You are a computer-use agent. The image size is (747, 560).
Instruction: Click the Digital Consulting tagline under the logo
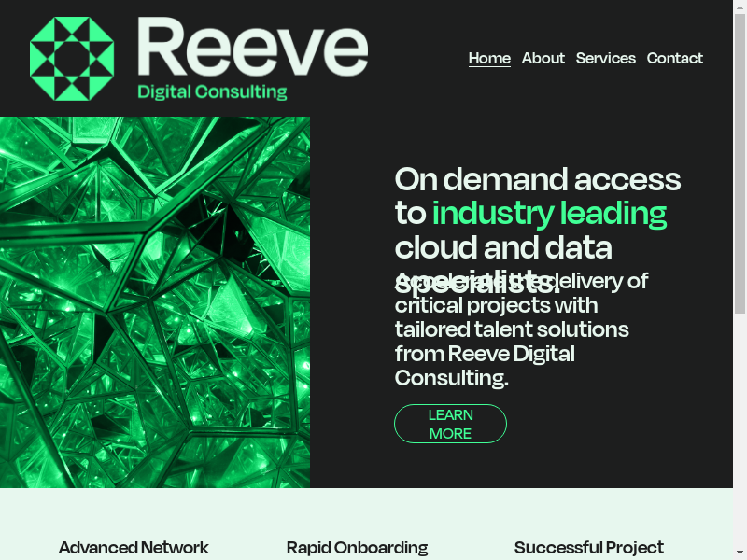[212, 91]
